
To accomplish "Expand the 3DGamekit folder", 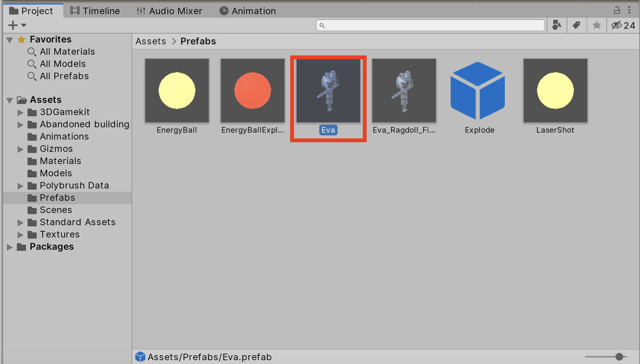I will (21, 113).
